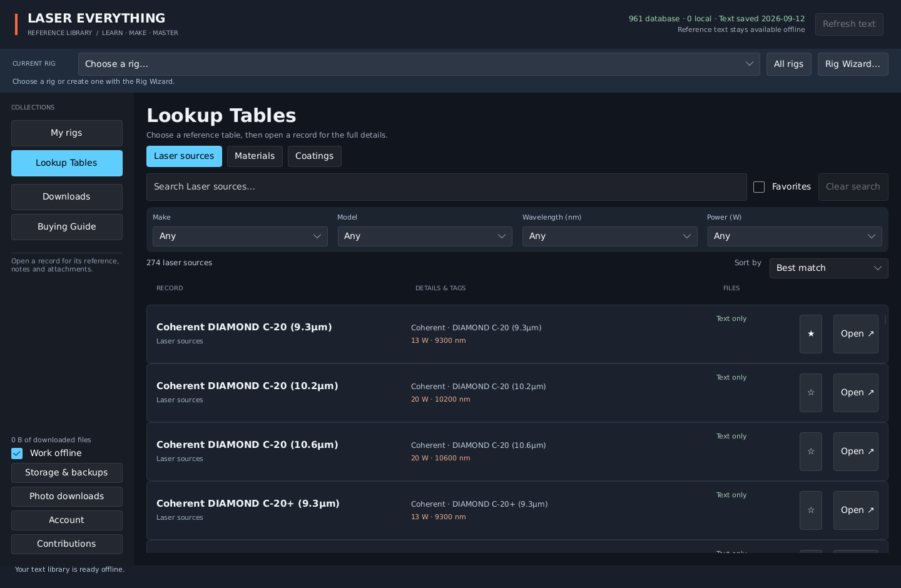
Task: Open the Power (W) filter dropdown
Action: [795, 236]
